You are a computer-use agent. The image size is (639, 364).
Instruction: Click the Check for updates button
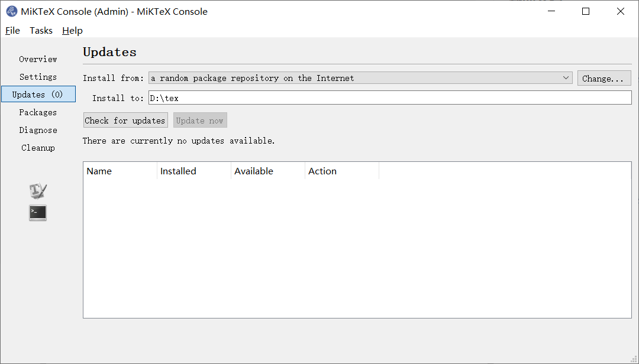click(125, 120)
